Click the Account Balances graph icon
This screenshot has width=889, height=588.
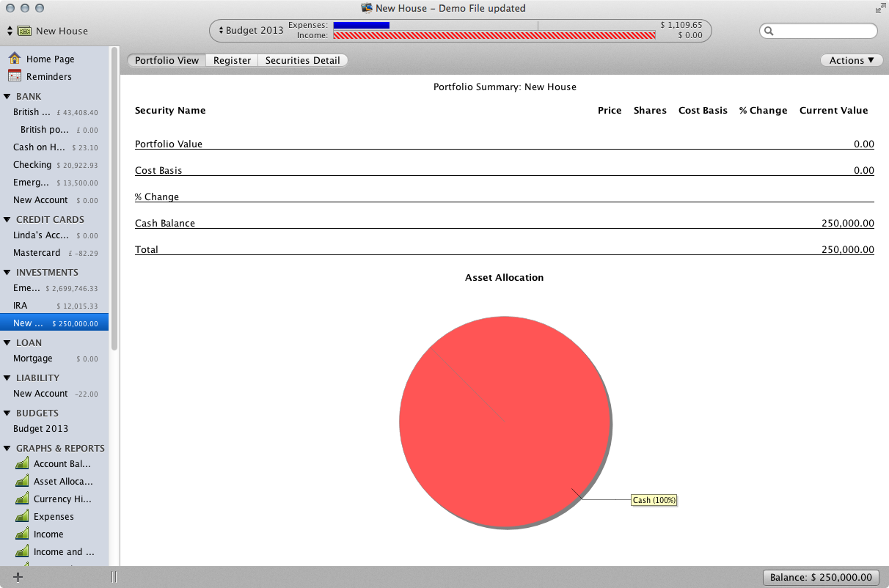pos(22,463)
